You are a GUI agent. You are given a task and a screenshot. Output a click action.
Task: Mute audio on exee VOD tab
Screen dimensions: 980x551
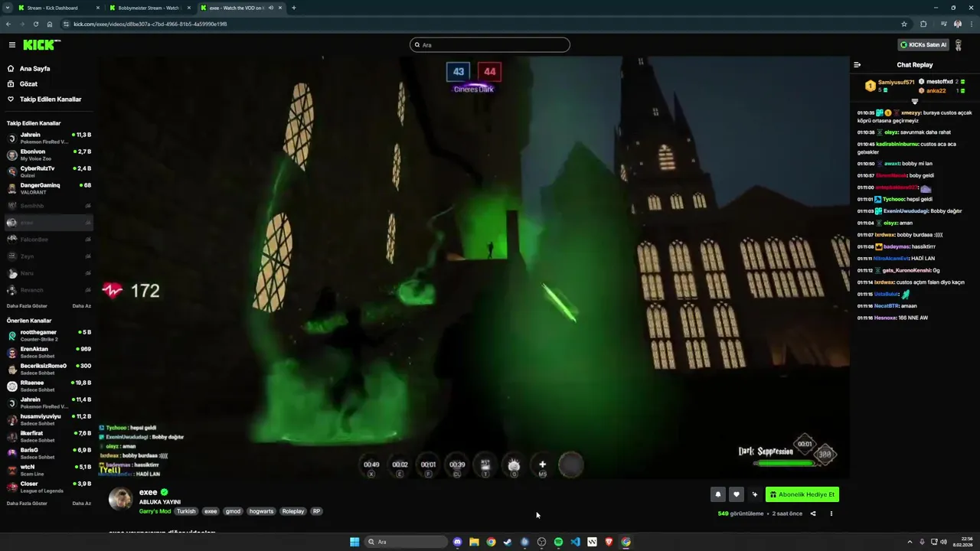(x=270, y=8)
